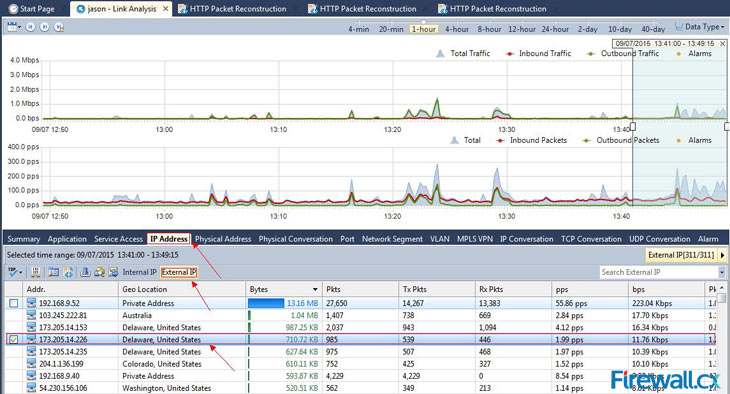Click the host icon for 192.168.9.52
The image size is (730, 394).
pyautogui.click(x=31, y=303)
